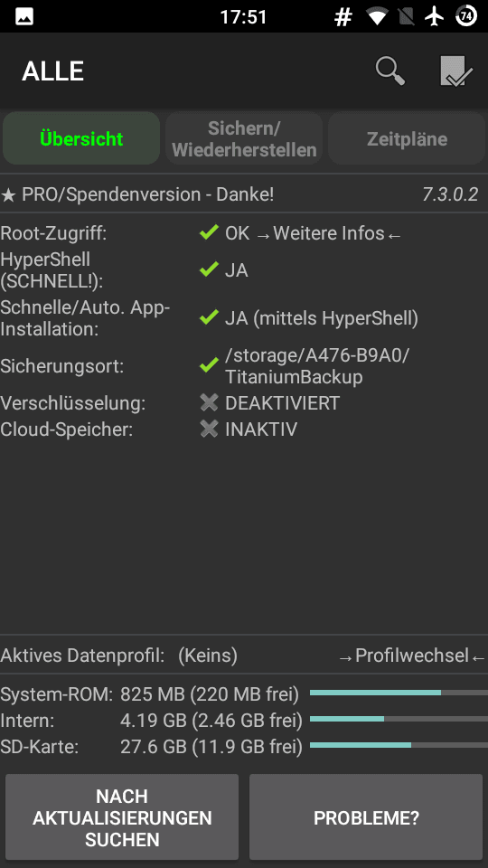This screenshot has height=868, width=488.
Task: Tap the green checkmark beside Root-Zugriff
Action: pyautogui.click(x=209, y=233)
